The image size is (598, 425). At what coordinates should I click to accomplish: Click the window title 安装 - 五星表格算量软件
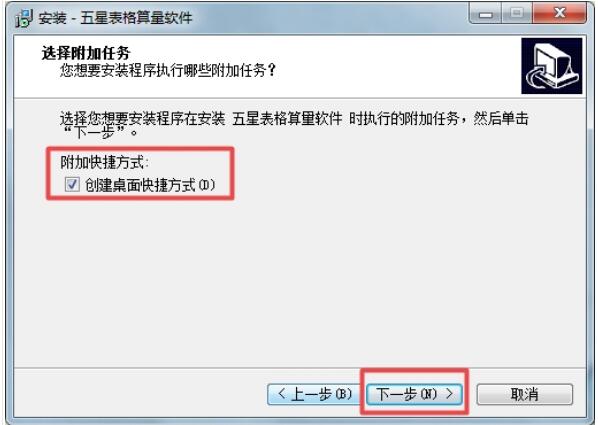pyautogui.click(x=115, y=18)
